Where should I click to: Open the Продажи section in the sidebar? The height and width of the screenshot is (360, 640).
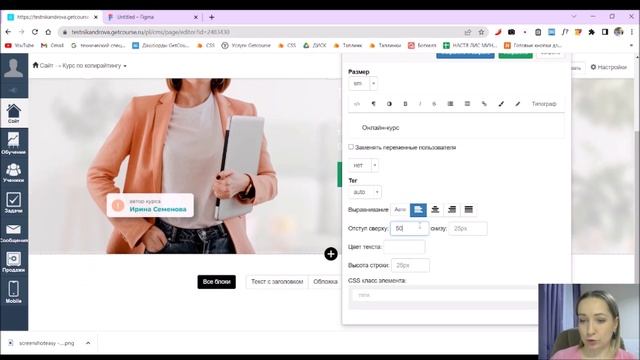coord(13,262)
